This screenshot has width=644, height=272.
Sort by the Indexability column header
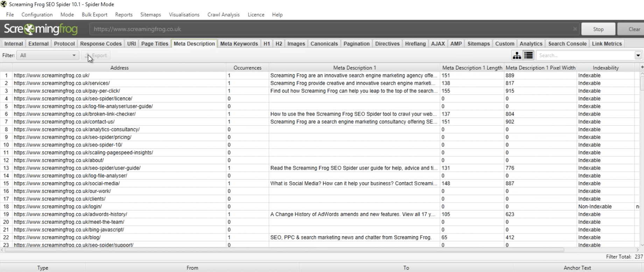tap(605, 68)
